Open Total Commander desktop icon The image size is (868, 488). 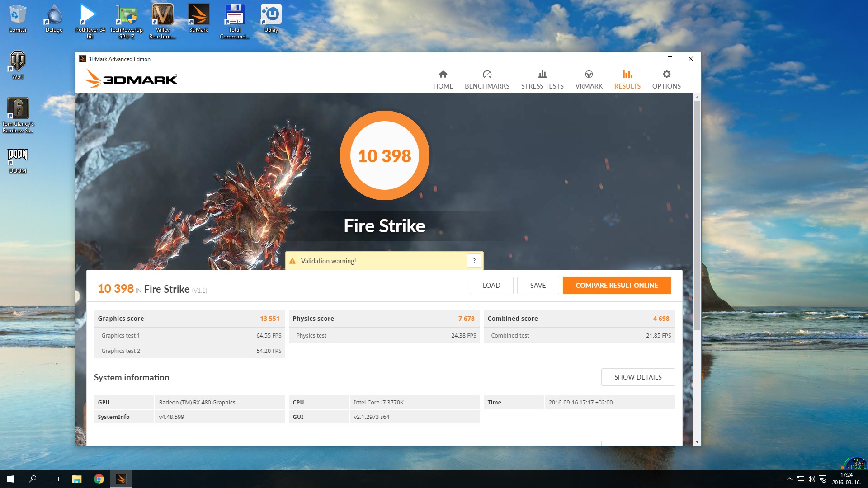pos(235,21)
